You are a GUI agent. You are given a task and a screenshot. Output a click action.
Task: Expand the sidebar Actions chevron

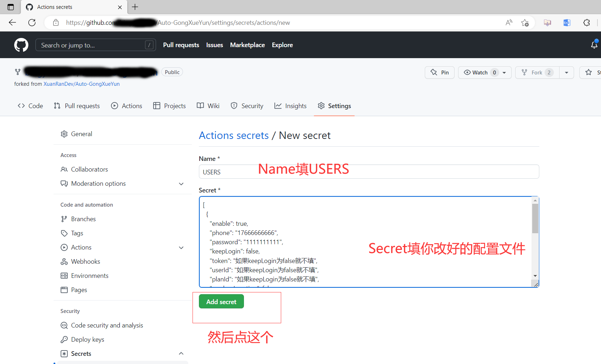[x=181, y=247]
